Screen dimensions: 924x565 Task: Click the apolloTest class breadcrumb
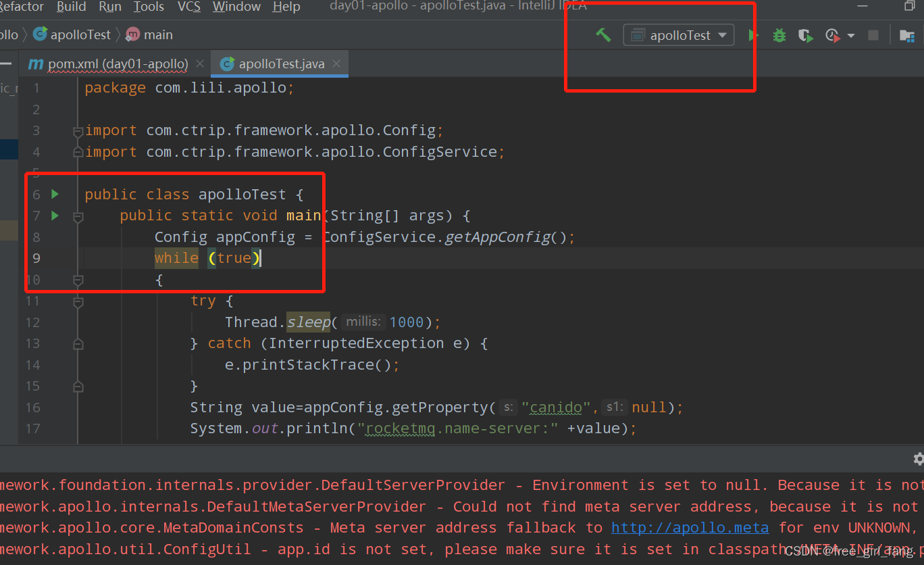[72, 34]
